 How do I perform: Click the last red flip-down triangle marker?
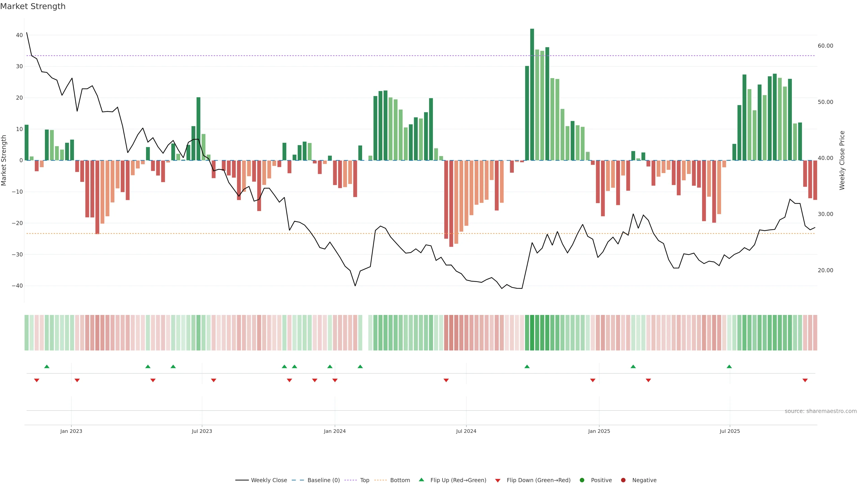(805, 380)
